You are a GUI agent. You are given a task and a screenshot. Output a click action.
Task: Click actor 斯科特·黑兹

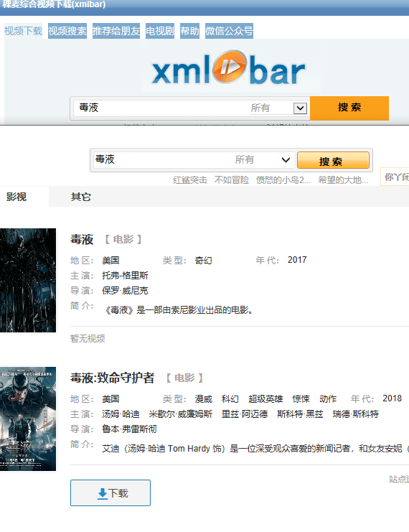300,414
